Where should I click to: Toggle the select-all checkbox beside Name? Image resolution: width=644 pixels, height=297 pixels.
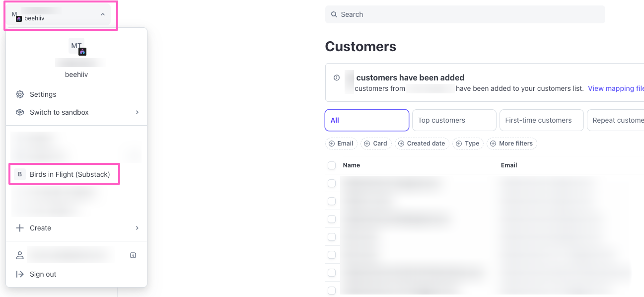[x=332, y=165]
